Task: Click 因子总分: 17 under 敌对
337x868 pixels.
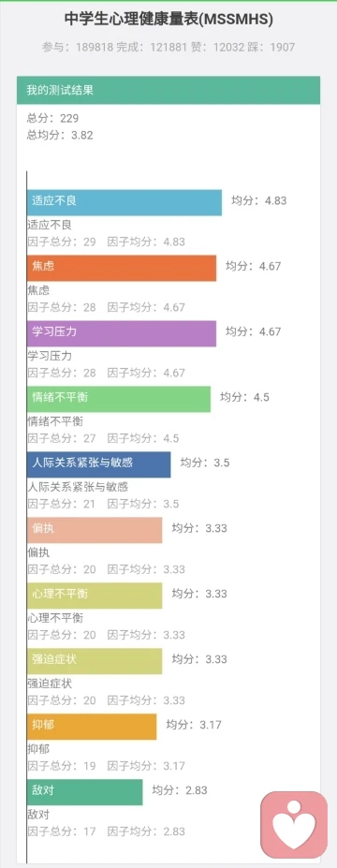Action: [x=62, y=831]
